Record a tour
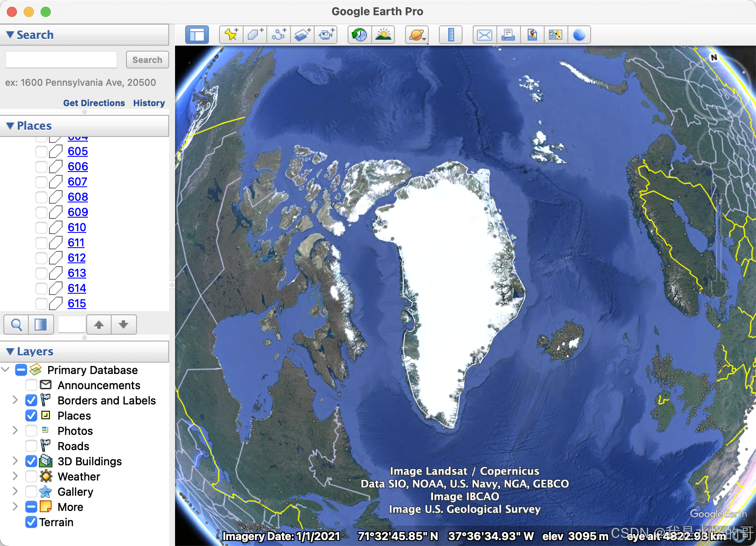This screenshot has height=546, width=756. 326,35
